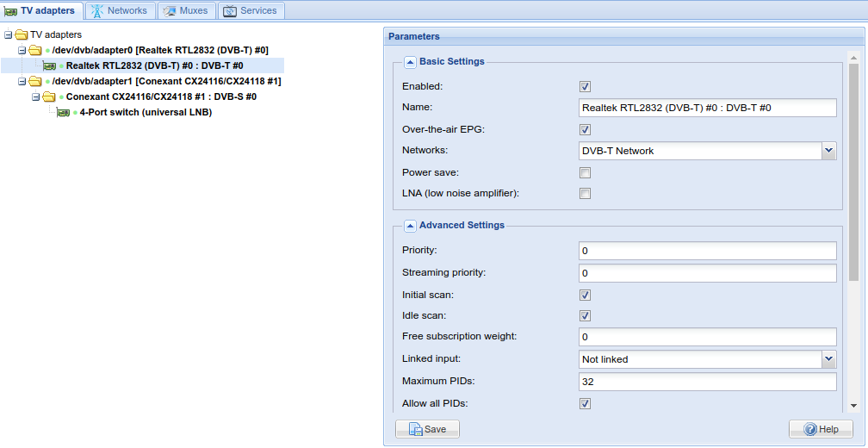This screenshot has height=448, width=868.
Task: Click the Maximum PIDs input field
Action: (x=707, y=382)
